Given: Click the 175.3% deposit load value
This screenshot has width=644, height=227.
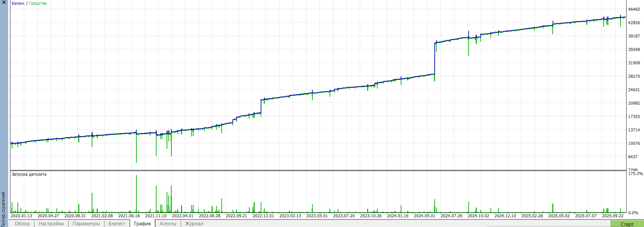Looking at the screenshot, I should coord(635,174).
